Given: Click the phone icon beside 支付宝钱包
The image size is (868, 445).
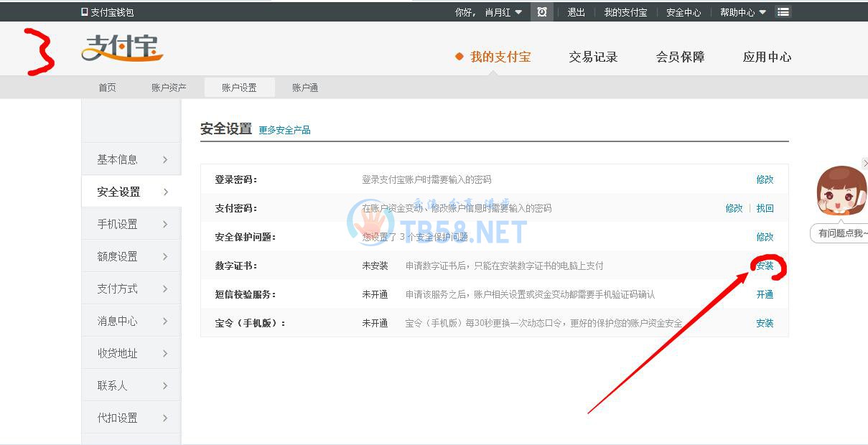Looking at the screenshot, I should [x=85, y=12].
